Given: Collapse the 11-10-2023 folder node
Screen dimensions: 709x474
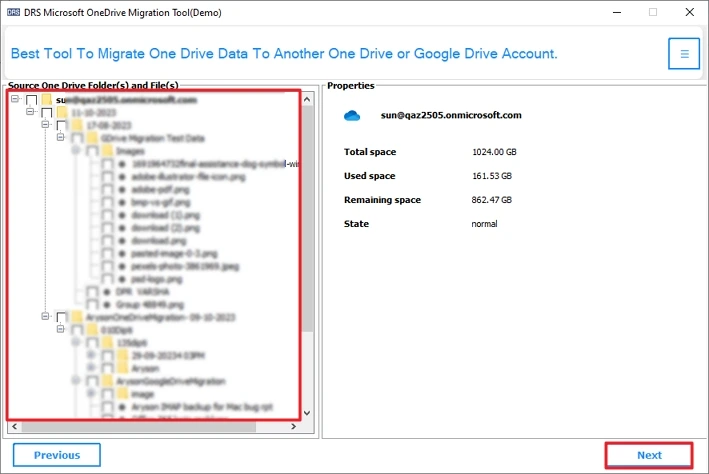Looking at the screenshot, I should pos(30,111).
